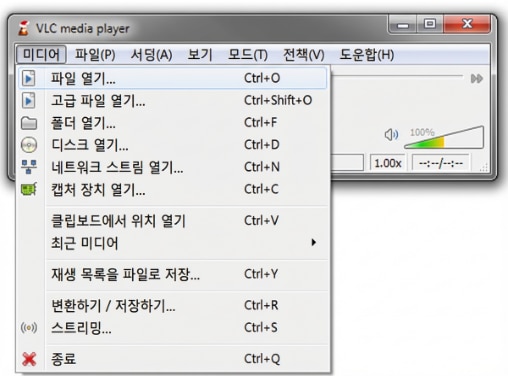The height and width of the screenshot is (376, 508).
Task: Choose 파일 열기... menu entry
Action: [173, 78]
